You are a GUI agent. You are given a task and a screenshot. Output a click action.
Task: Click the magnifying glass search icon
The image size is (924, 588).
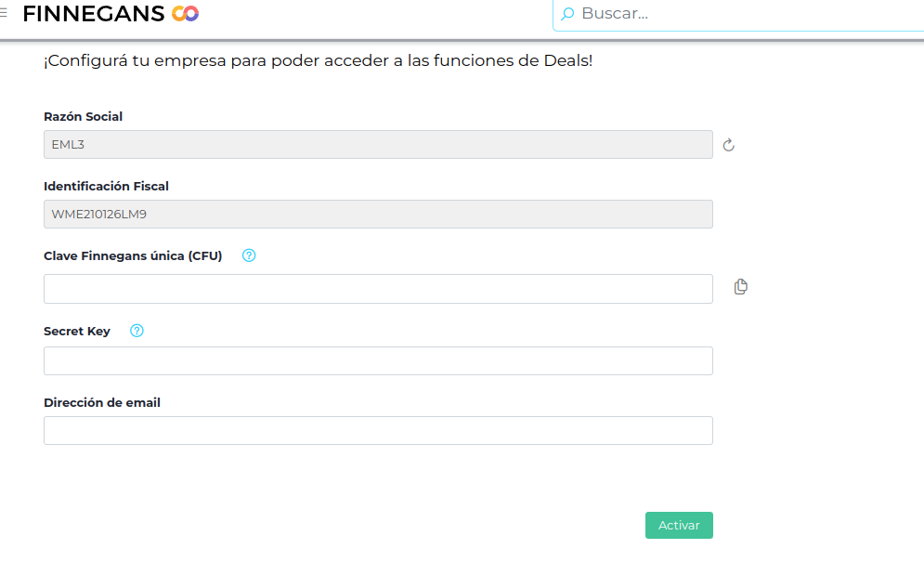[567, 14]
